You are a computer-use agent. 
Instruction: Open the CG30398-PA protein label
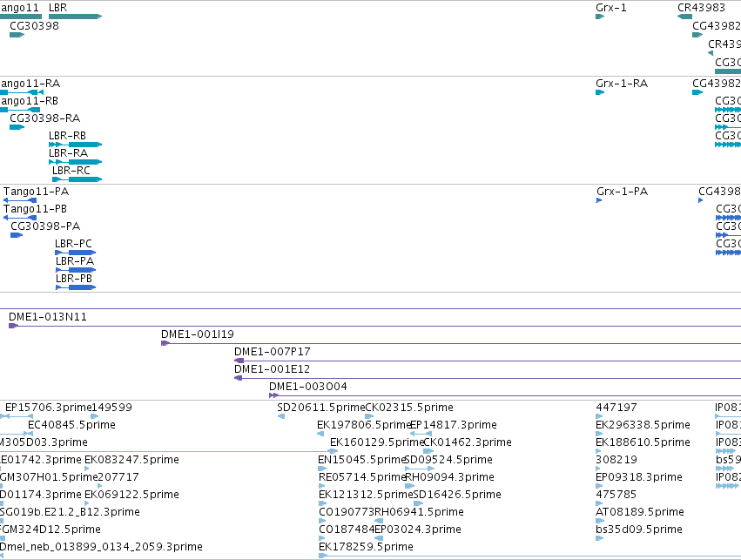45,226
